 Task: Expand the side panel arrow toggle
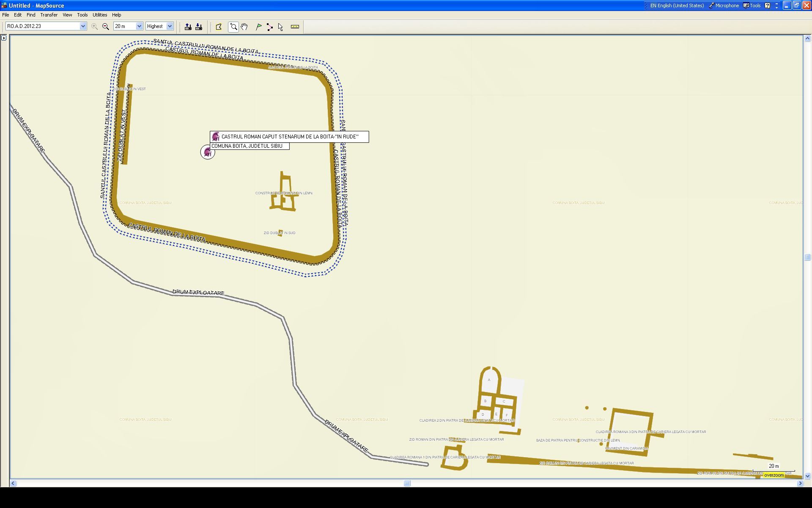(4, 38)
